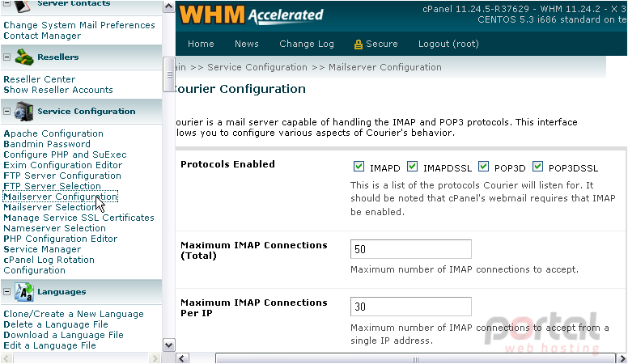Click the WHM Accelerated logo
The height and width of the screenshot is (364, 628).
click(x=251, y=15)
